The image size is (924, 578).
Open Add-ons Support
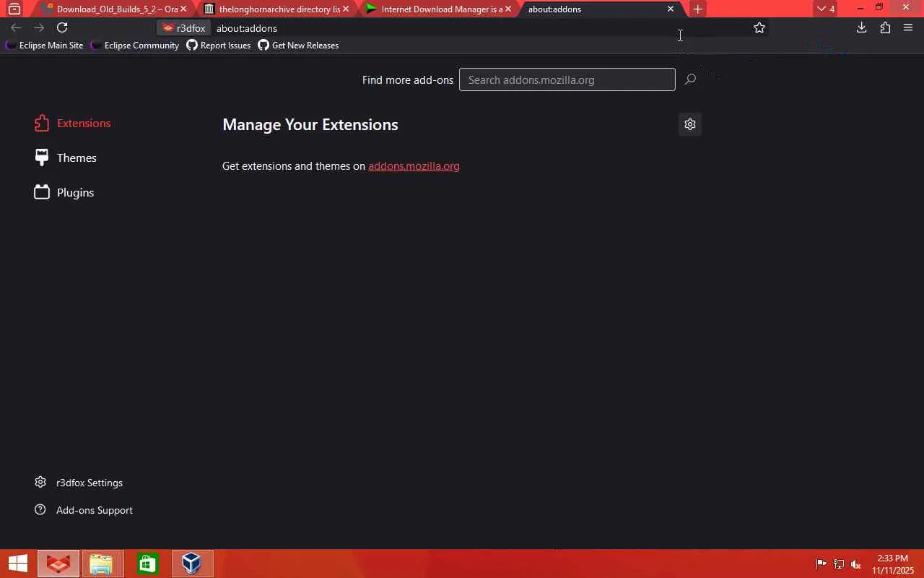(x=84, y=510)
